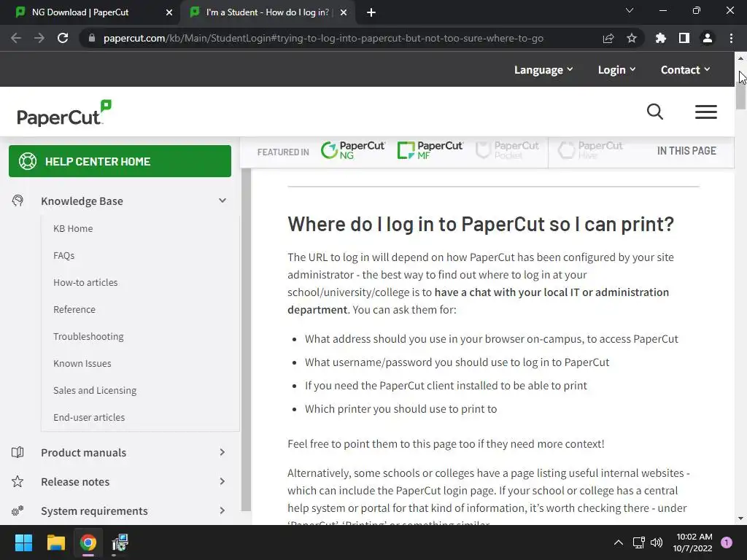The image size is (747, 560).
Task: Open the In This Page menu
Action: pos(686,151)
